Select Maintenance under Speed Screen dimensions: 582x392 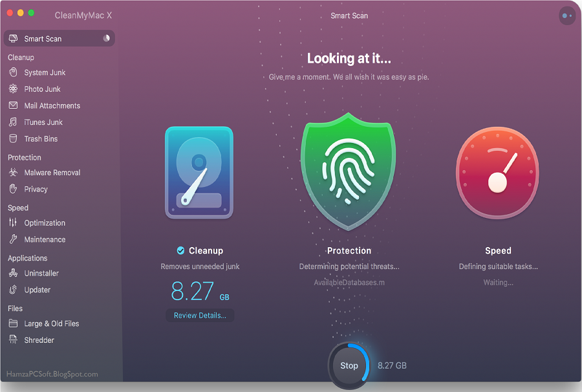pos(45,240)
